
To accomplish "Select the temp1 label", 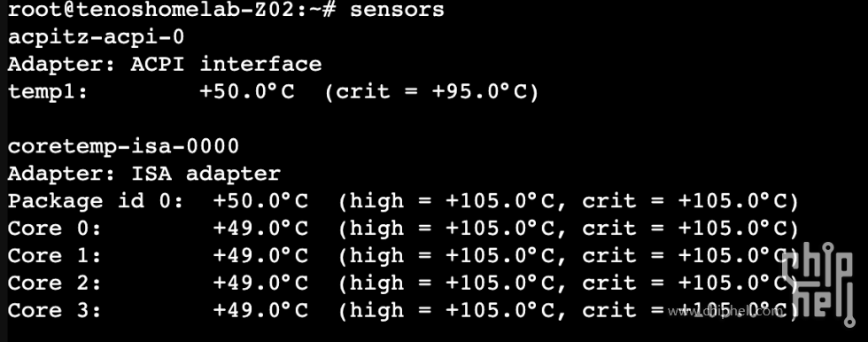I will pyautogui.click(x=48, y=92).
